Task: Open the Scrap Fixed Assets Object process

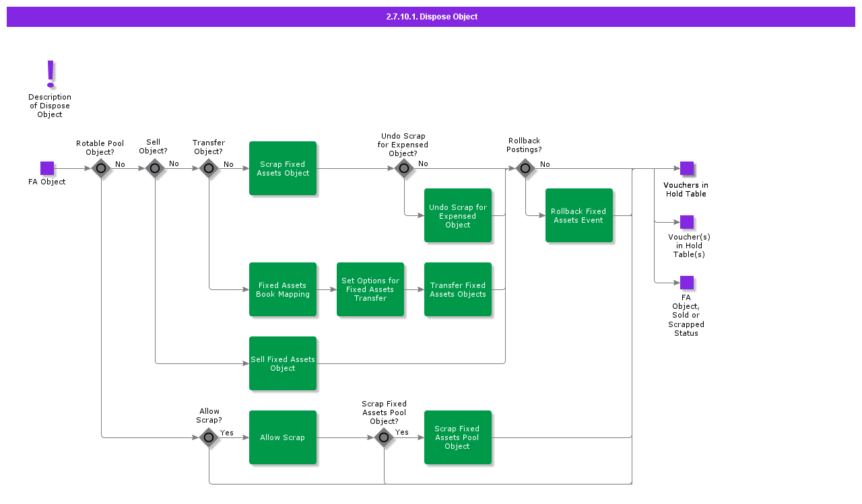Action: click(283, 168)
